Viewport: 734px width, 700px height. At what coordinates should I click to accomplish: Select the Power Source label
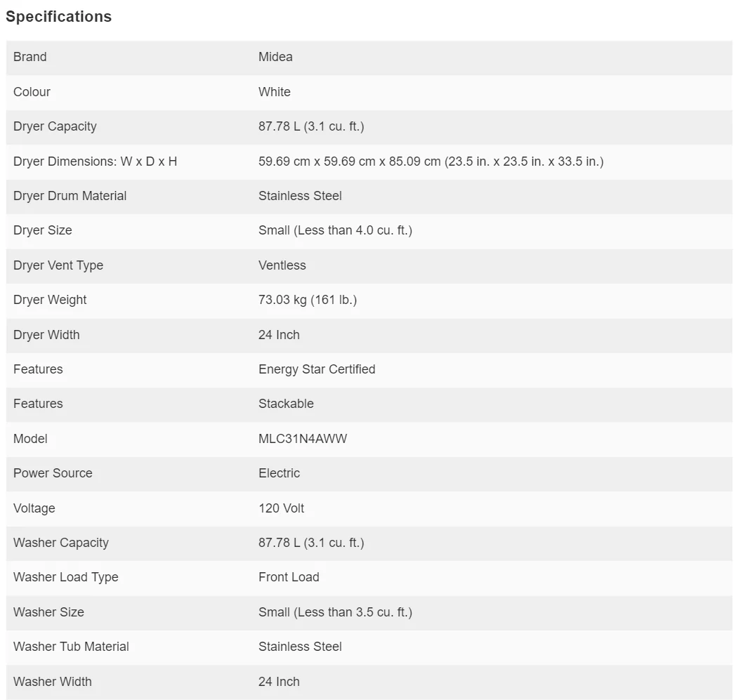pyautogui.click(x=53, y=473)
